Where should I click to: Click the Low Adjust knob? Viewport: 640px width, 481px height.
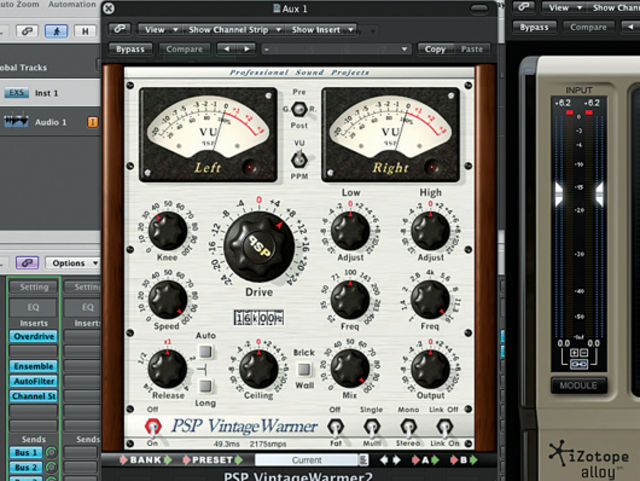350,231
